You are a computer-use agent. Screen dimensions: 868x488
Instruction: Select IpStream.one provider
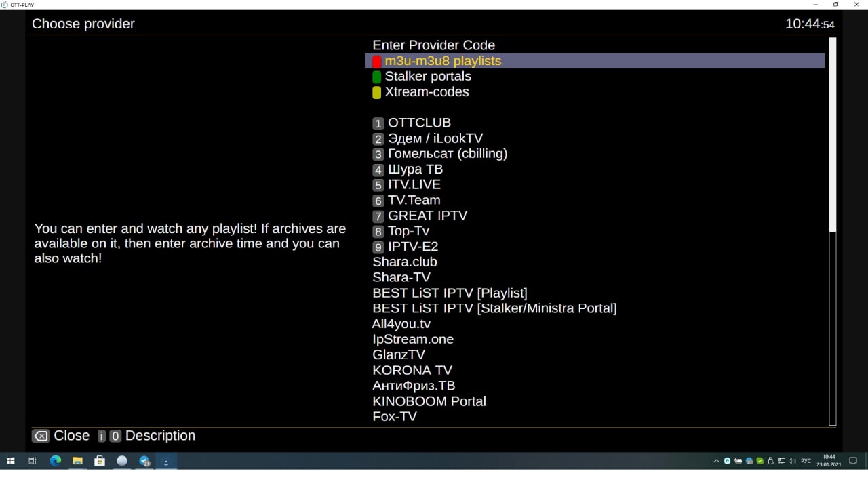coord(413,339)
